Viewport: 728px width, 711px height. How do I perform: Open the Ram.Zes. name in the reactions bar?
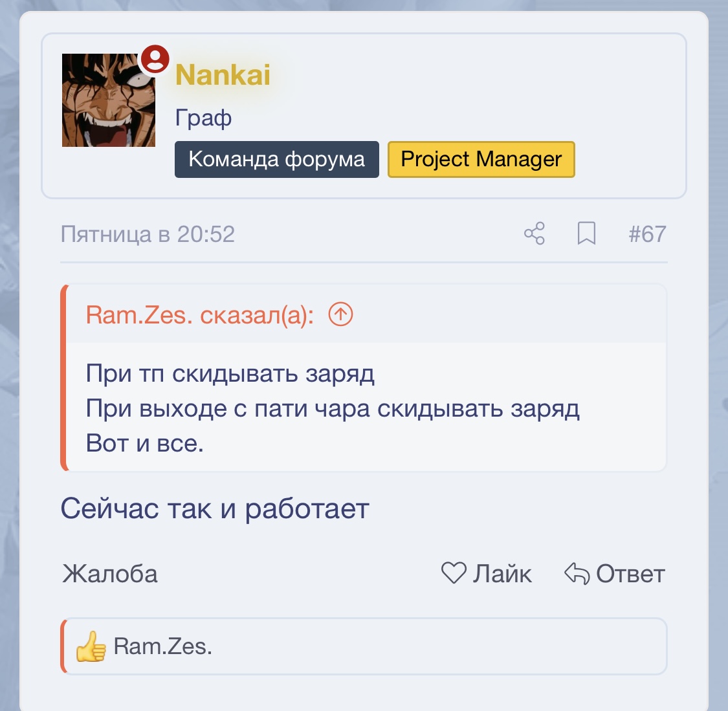(x=163, y=646)
